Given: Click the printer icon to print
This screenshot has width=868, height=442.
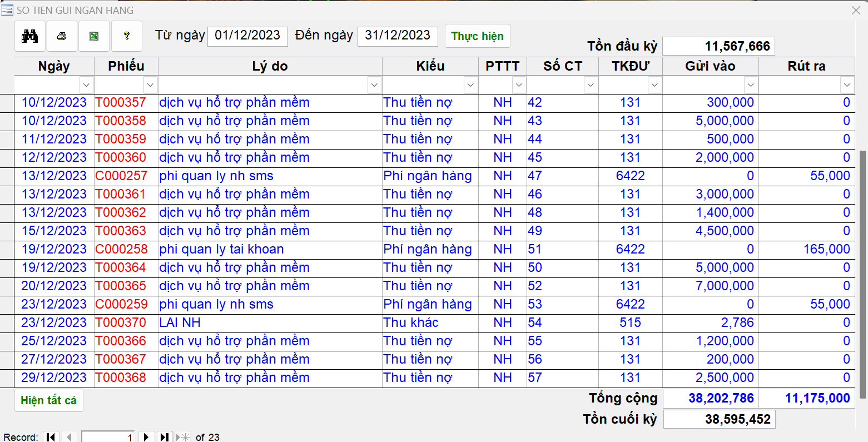Looking at the screenshot, I should coord(62,36).
